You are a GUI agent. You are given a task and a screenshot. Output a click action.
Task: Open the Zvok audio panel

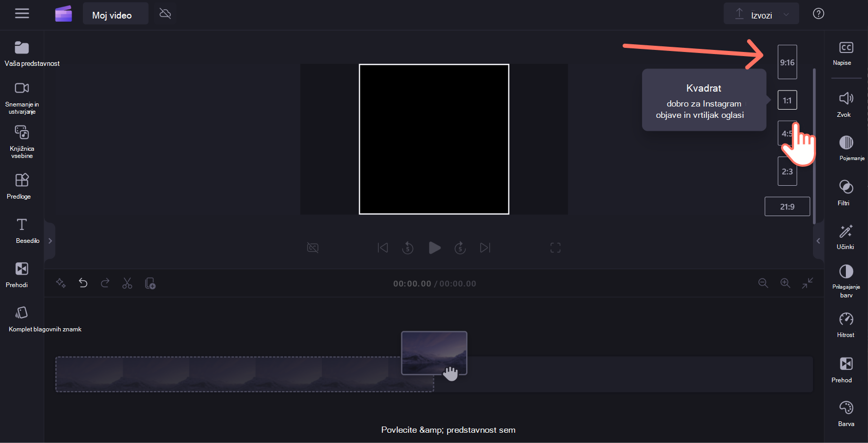(846, 104)
